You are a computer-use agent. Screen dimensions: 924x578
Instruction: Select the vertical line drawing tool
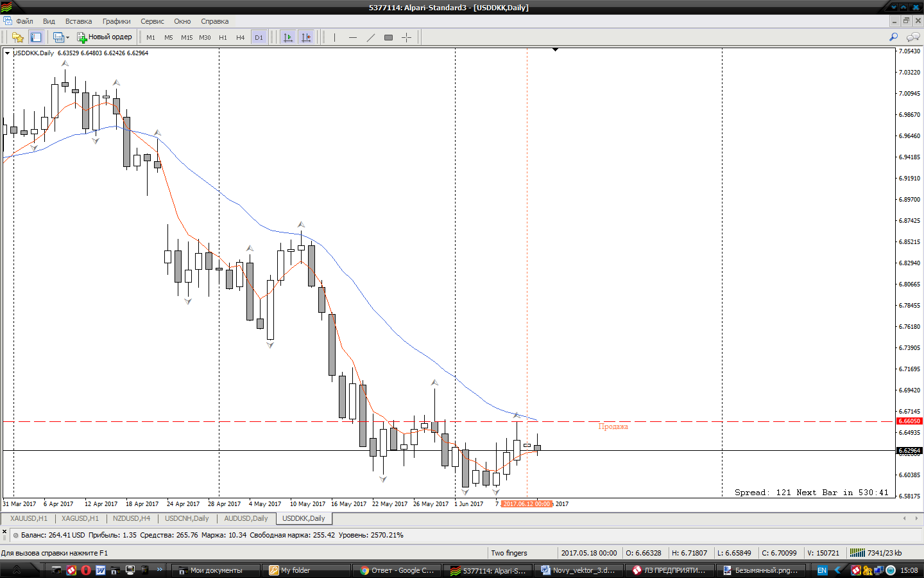click(x=334, y=37)
